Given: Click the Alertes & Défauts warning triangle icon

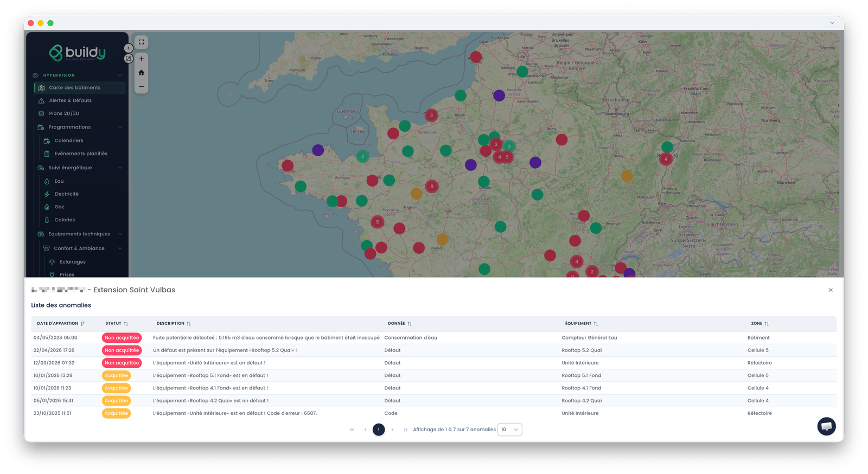Looking at the screenshot, I should click(x=41, y=100).
